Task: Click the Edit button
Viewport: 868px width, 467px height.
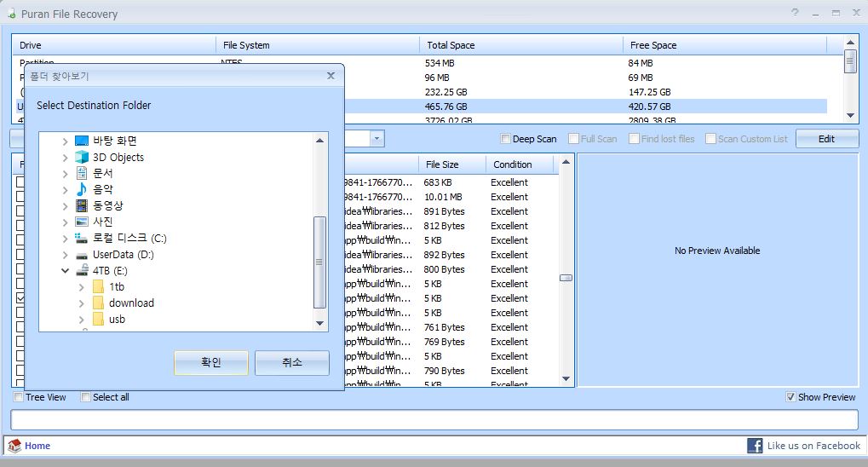Action: [x=827, y=139]
